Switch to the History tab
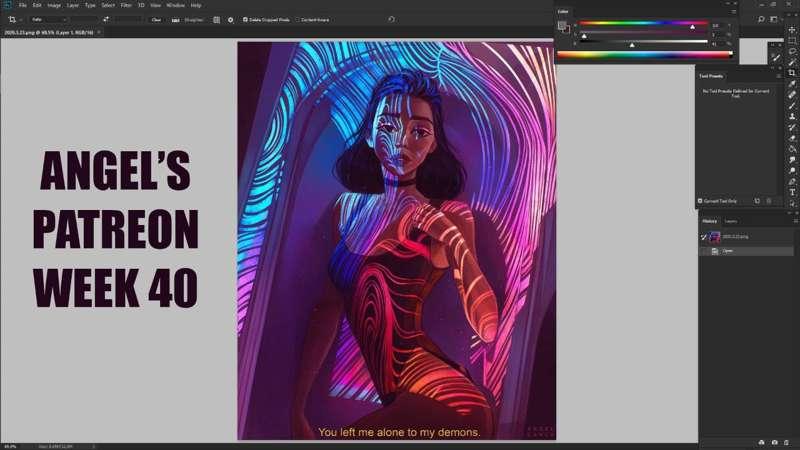This screenshot has height=450, width=800. coord(710,221)
